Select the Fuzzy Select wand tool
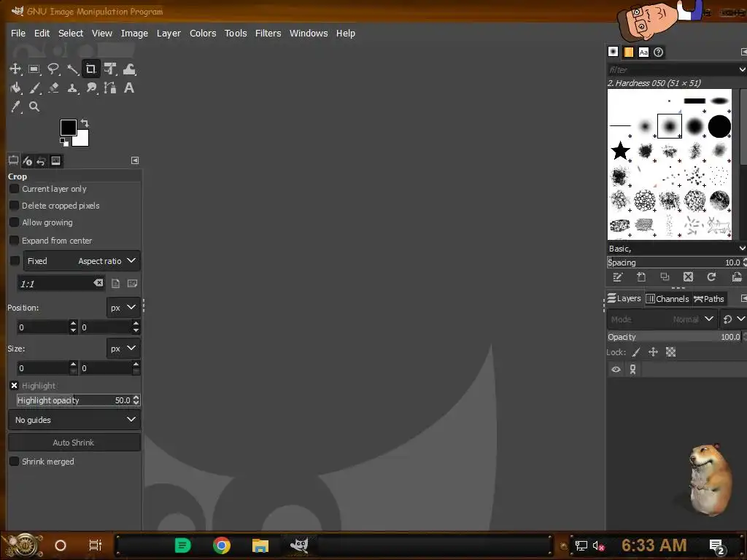 [x=72, y=69]
